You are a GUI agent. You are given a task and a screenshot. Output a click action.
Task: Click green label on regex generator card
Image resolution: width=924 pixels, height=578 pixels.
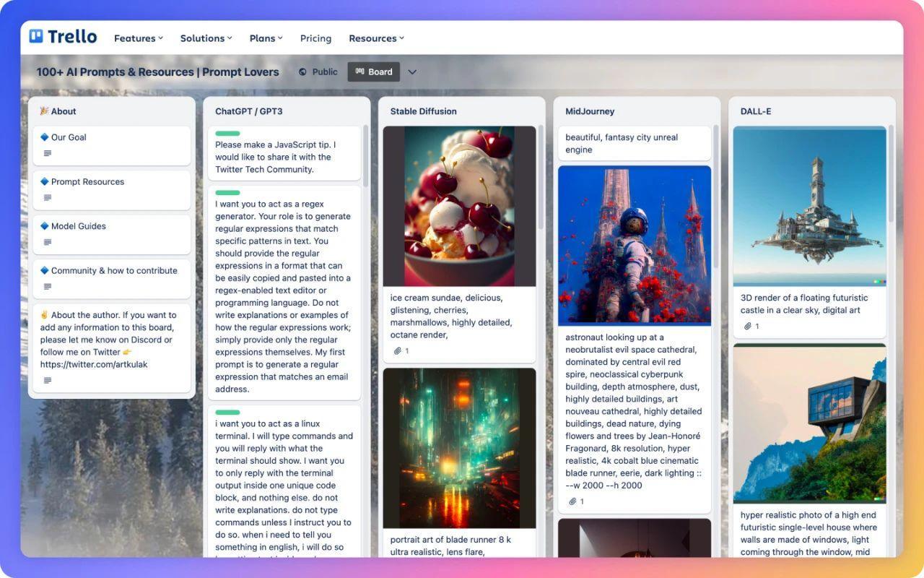tap(227, 193)
